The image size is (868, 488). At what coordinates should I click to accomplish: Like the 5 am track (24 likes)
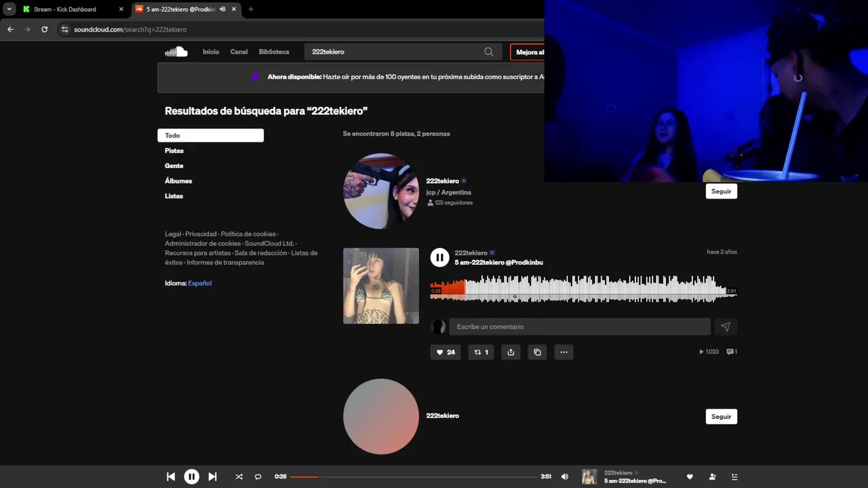click(x=446, y=352)
